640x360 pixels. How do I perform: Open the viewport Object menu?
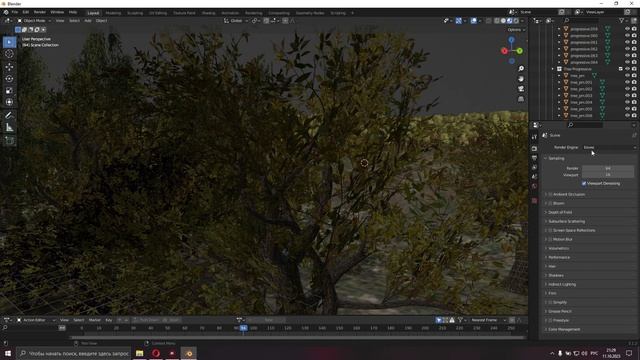coord(101,20)
